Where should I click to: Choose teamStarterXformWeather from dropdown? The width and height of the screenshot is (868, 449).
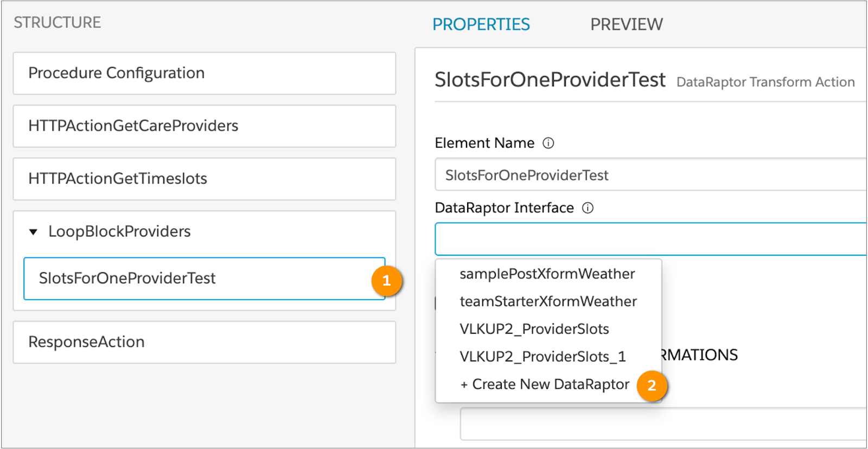pyautogui.click(x=548, y=301)
